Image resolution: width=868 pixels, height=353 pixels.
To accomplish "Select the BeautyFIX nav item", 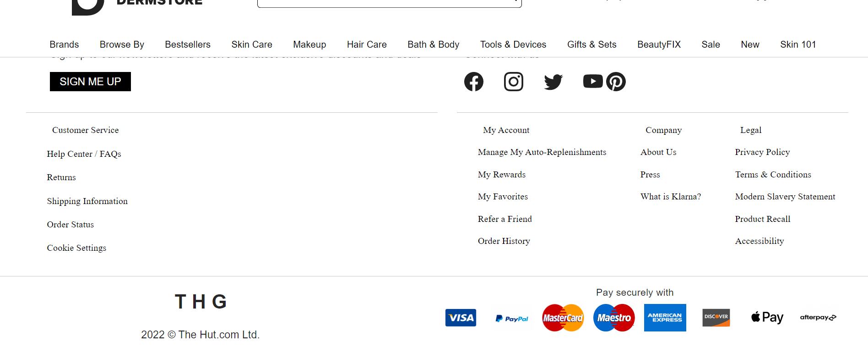I will click(659, 44).
